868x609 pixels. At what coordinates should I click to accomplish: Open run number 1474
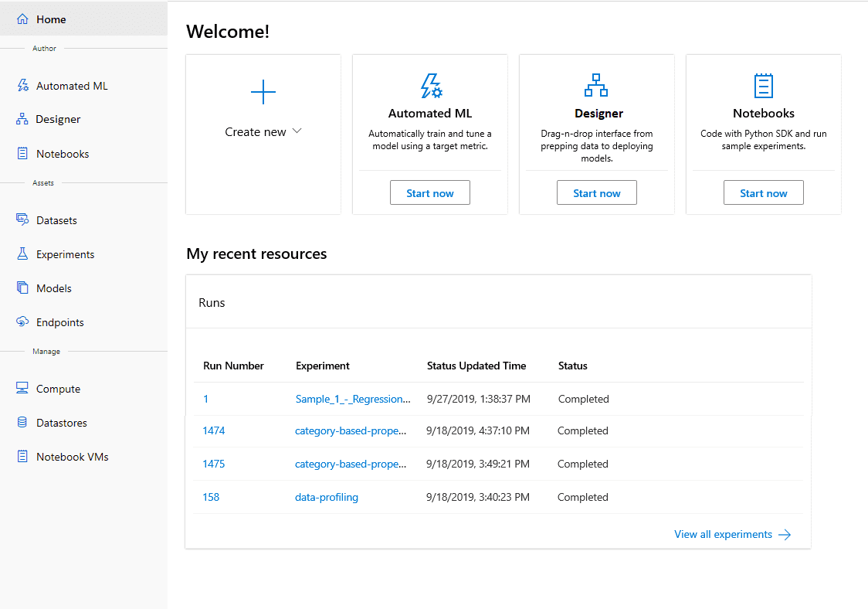click(214, 430)
